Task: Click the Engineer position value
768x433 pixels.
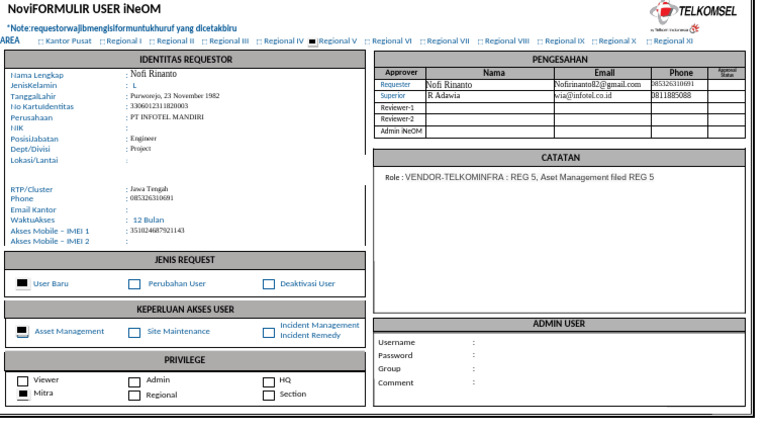Action: coord(144,139)
